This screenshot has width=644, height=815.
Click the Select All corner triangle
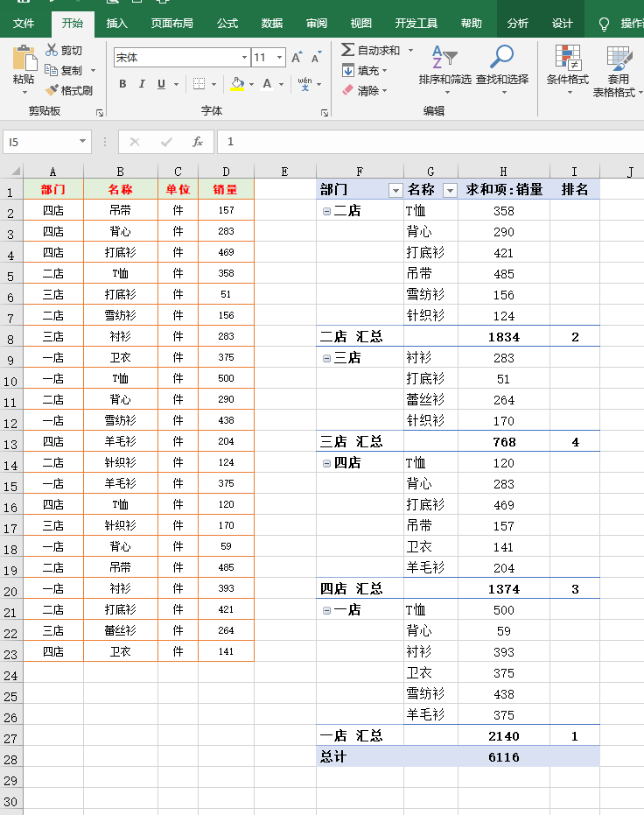[x=16, y=171]
